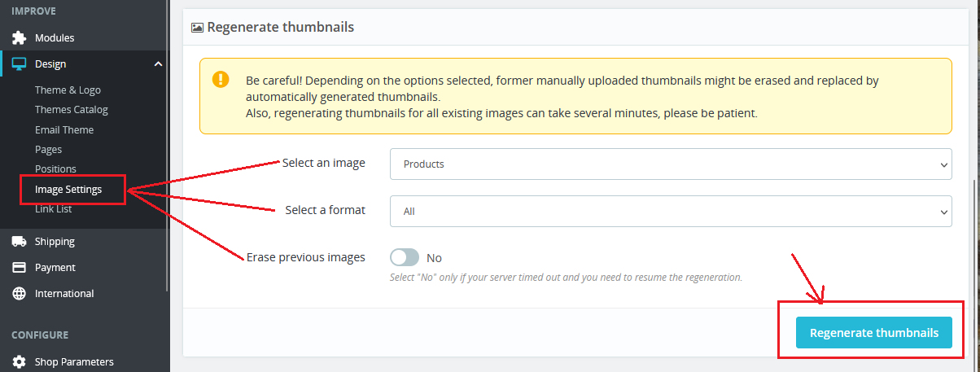Click the Payment credit card icon
Screen dimensions: 980x372
click(19, 268)
